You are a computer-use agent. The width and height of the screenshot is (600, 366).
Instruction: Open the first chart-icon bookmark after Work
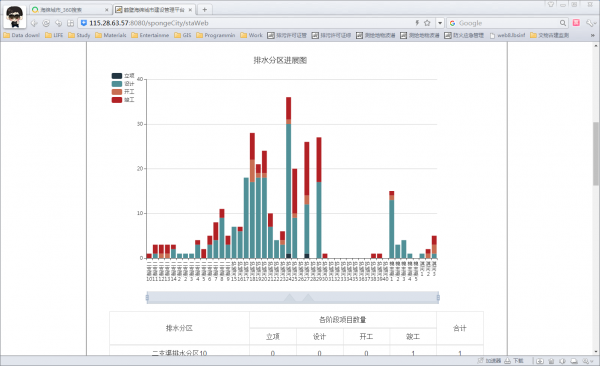(287, 35)
